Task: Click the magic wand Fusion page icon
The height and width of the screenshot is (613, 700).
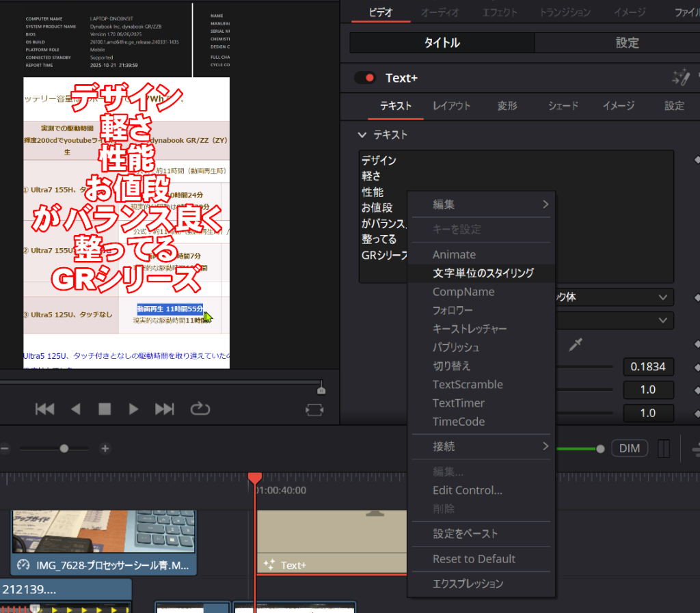Action: click(680, 77)
